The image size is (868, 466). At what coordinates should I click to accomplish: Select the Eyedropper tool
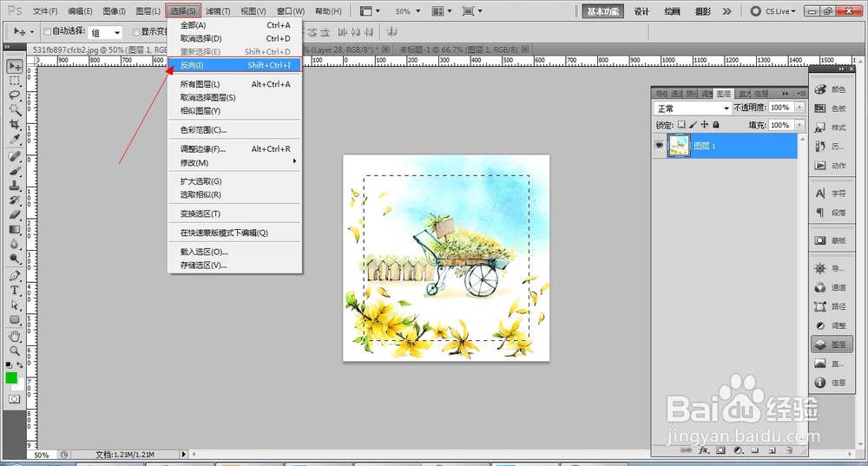(x=15, y=138)
